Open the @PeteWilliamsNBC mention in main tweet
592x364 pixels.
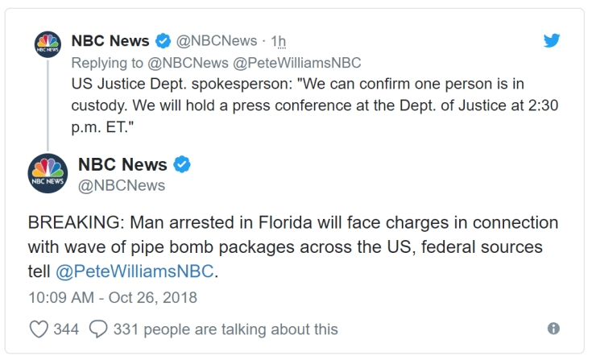[x=135, y=271]
